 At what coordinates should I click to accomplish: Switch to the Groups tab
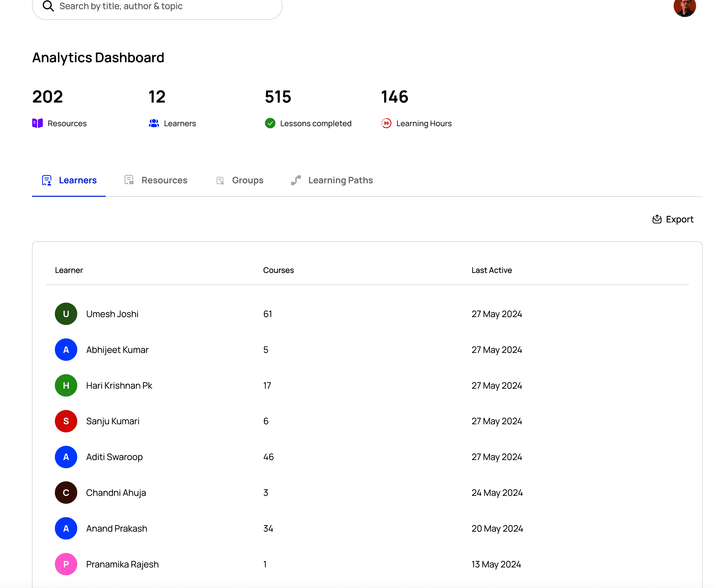pos(247,180)
